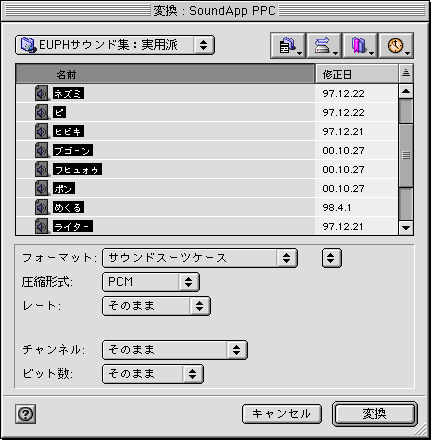
Task: Select the file named ライター
Action: [x=73, y=226]
